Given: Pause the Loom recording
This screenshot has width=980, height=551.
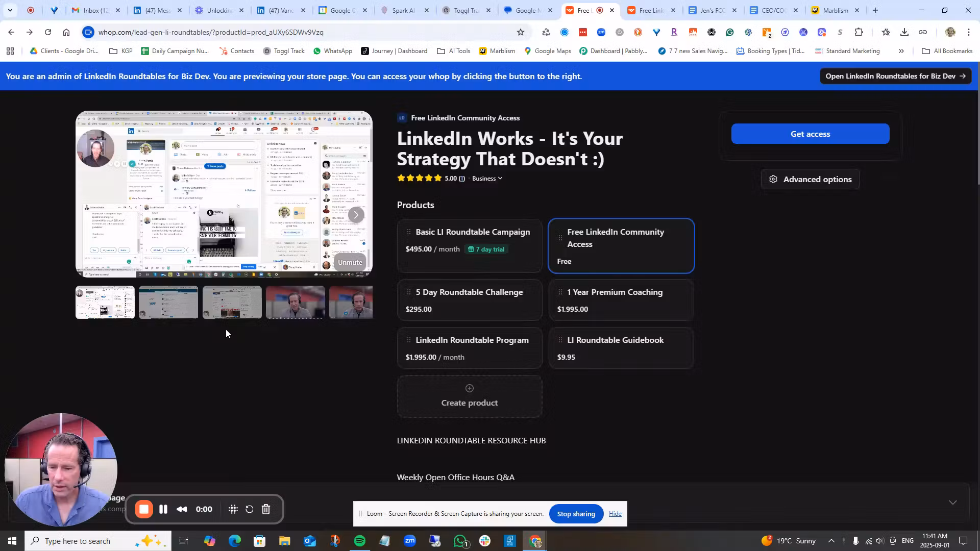Looking at the screenshot, I should pos(163,509).
